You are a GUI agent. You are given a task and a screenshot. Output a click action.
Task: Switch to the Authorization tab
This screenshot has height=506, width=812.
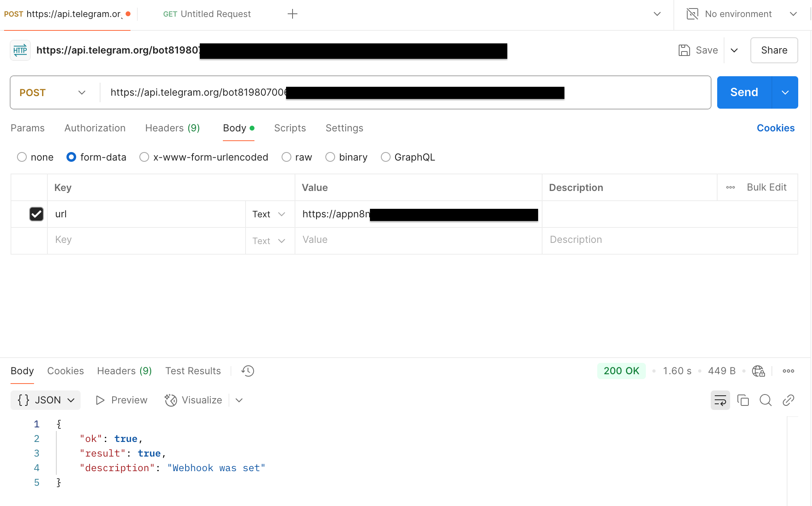pyautogui.click(x=95, y=128)
